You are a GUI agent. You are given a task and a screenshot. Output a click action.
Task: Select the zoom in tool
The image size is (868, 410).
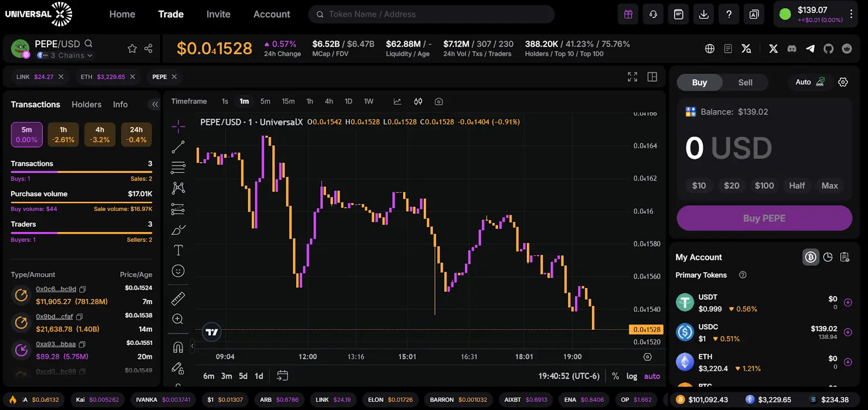[178, 319]
